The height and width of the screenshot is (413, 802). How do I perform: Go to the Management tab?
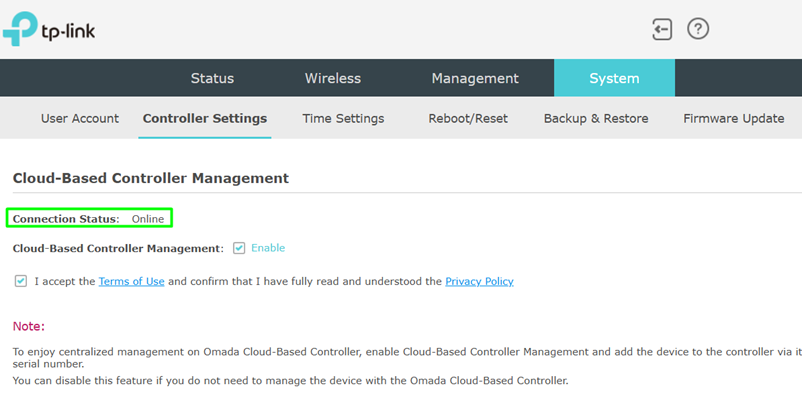coord(475,78)
